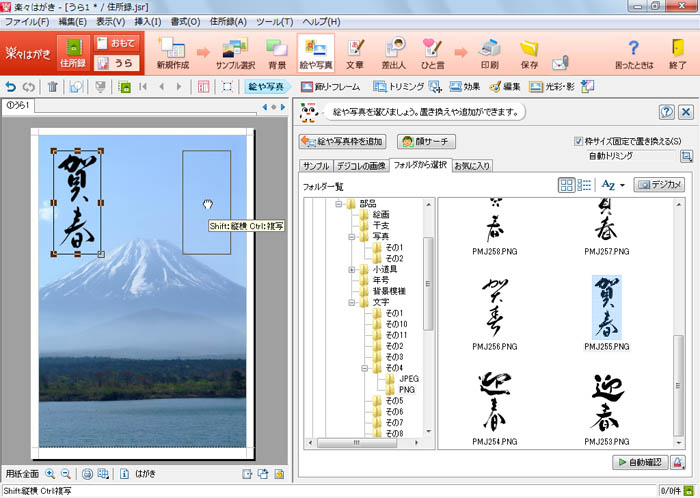The image size is (700, 498).
Task: Open the sort order A-Z dropdown
Action: pyautogui.click(x=610, y=185)
